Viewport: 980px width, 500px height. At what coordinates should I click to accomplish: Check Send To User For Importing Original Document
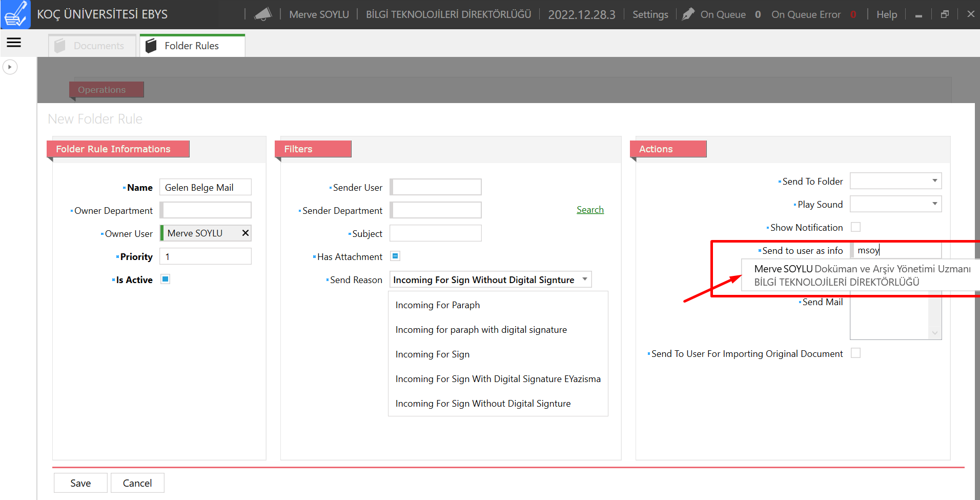(855, 353)
